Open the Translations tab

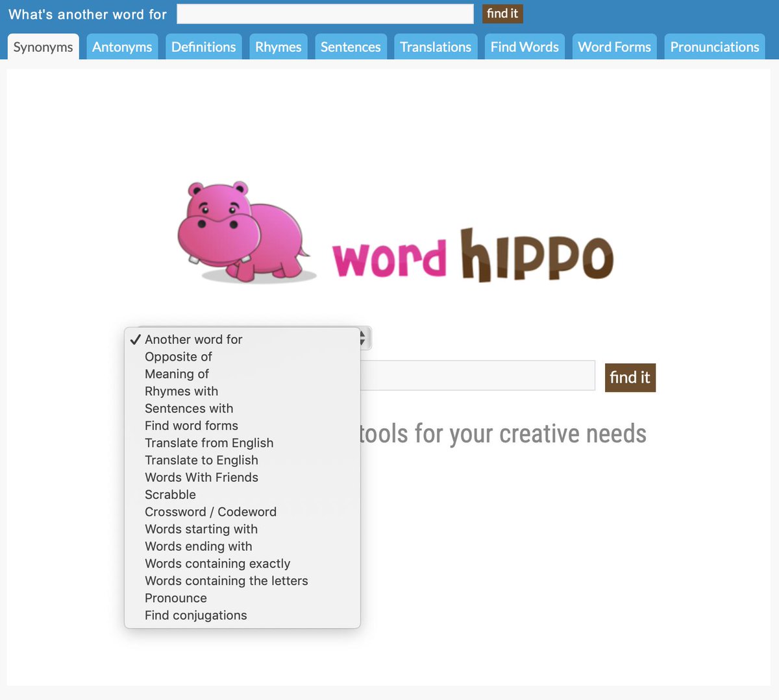pyautogui.click(x=436, y=47)
